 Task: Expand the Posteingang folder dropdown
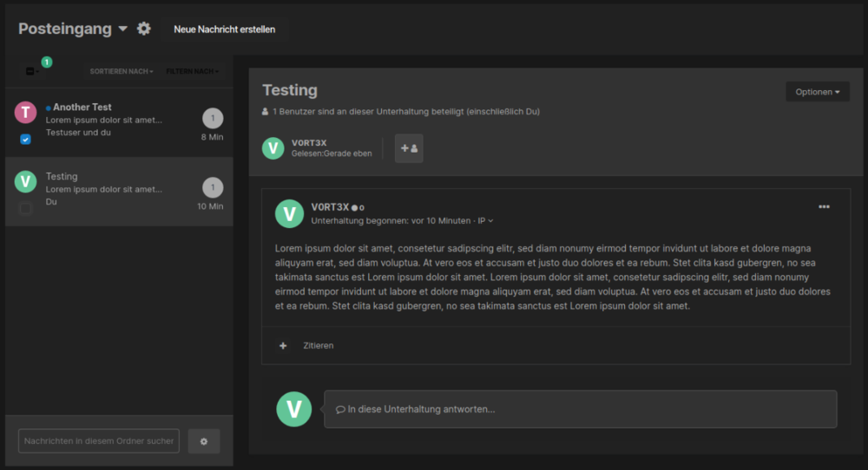point(122,29)
